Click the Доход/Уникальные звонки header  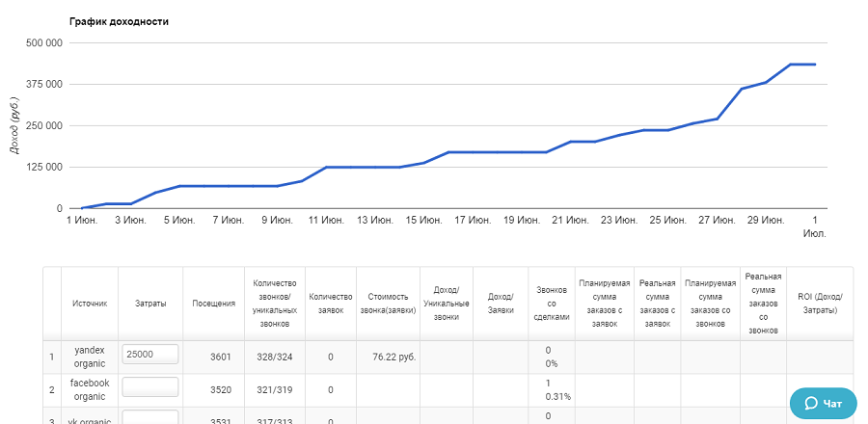(447, 304)
